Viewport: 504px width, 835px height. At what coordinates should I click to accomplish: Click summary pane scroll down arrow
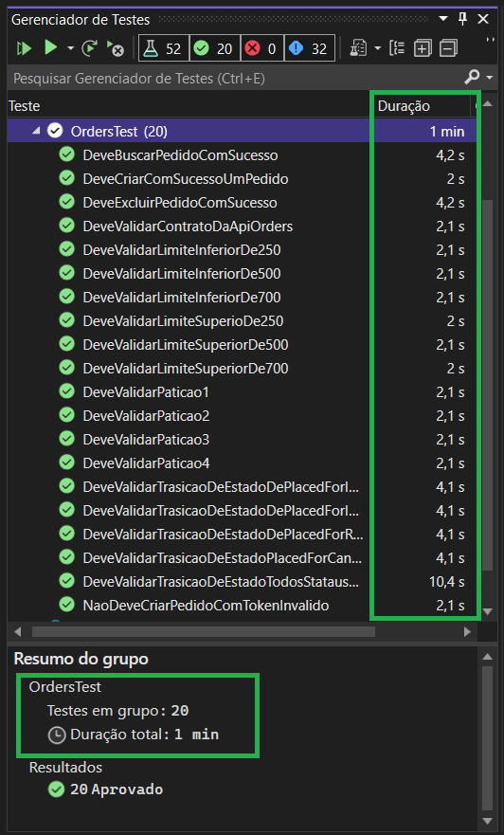pyautogui.click(x=487, y=821)
